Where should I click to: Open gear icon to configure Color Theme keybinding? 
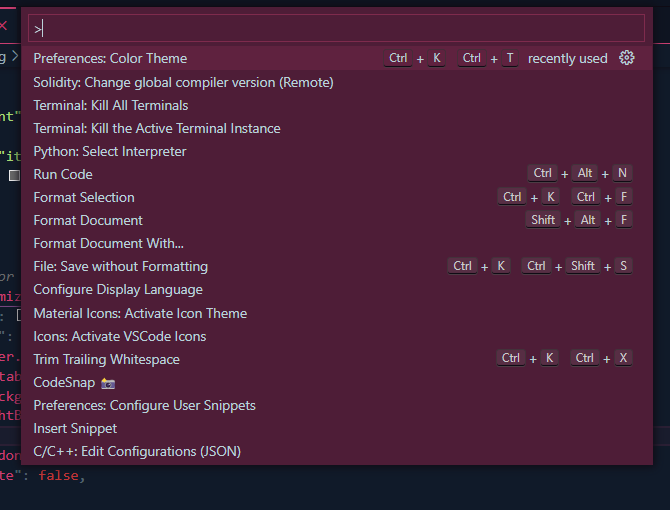(x=626, y=58)
